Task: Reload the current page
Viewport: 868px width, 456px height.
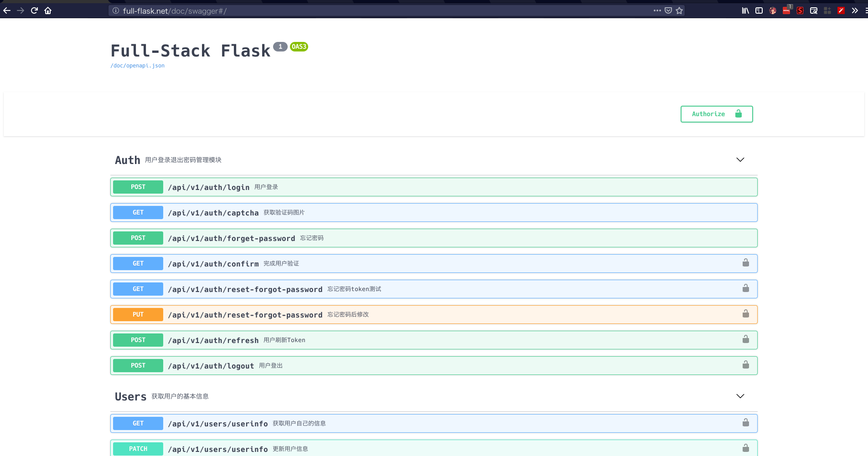Action: (x=34, y=10)
